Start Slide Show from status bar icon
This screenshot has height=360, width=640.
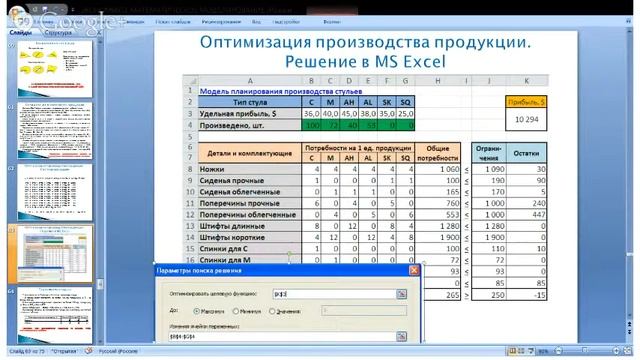pos(531,351)
